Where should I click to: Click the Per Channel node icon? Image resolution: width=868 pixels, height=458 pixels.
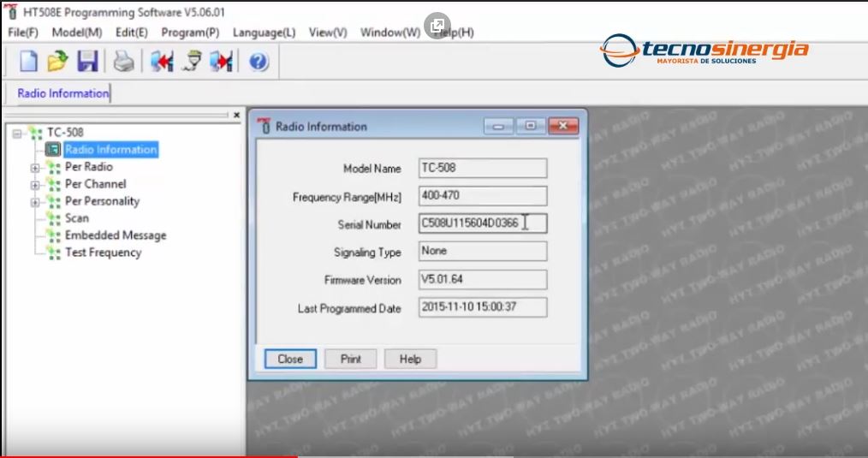54,184
